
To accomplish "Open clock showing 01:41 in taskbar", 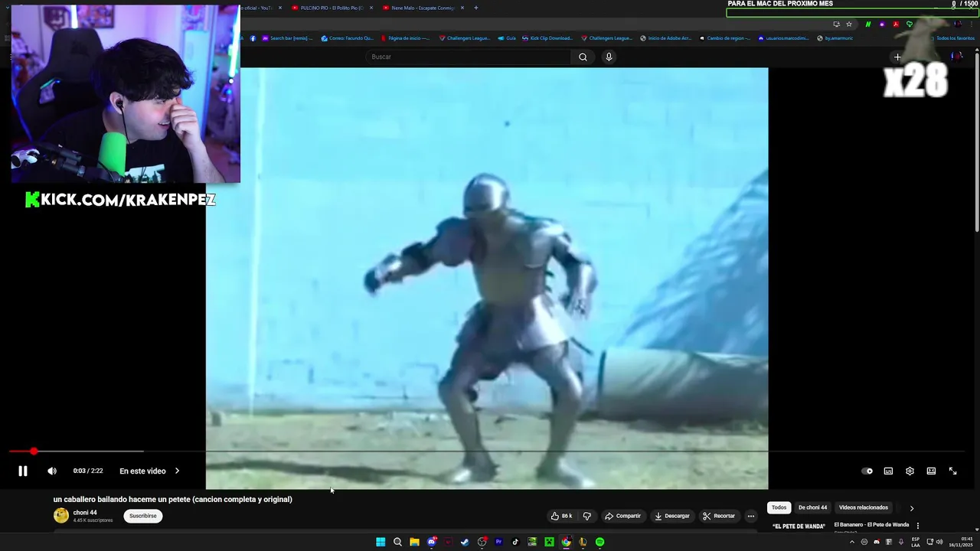I will click(x=960, y=542).
